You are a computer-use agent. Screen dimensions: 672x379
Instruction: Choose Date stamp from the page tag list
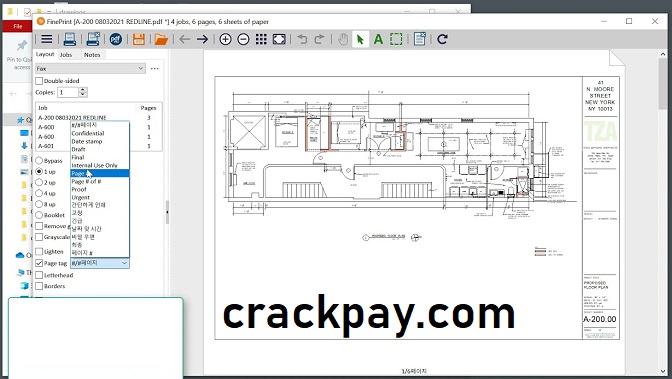(87, 141)
